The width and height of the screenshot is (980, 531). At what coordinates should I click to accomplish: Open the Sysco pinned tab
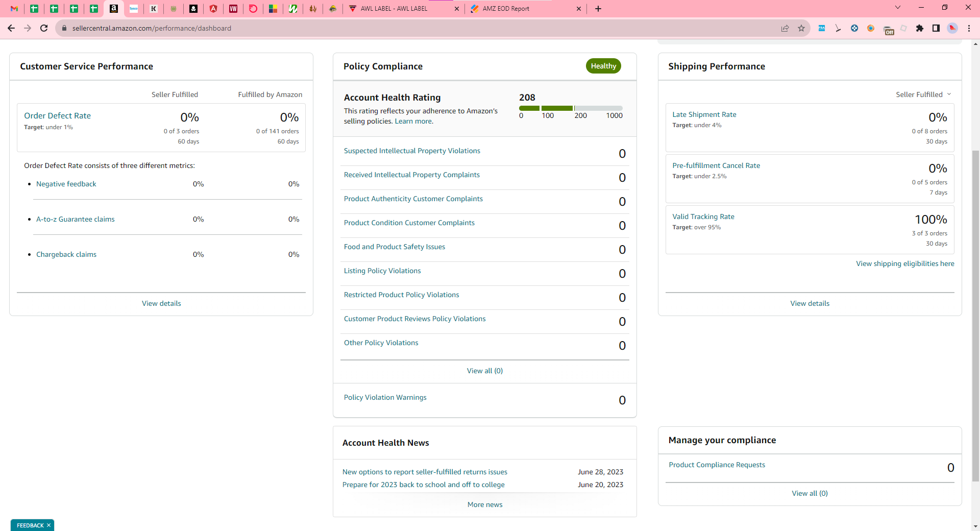(x=134, y=9)
